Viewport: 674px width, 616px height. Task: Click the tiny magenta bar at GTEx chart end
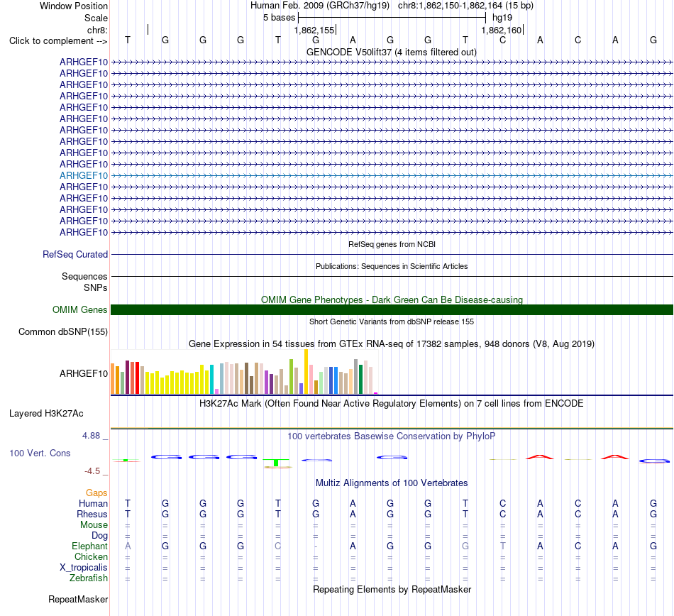coord(376,393)
